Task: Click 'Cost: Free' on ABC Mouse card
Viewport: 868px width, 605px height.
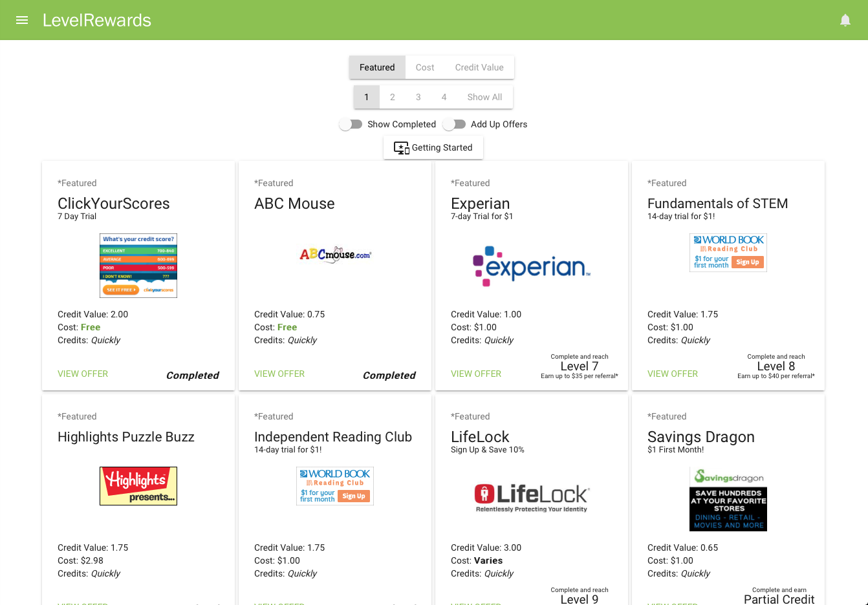Action: pos(276,327)
